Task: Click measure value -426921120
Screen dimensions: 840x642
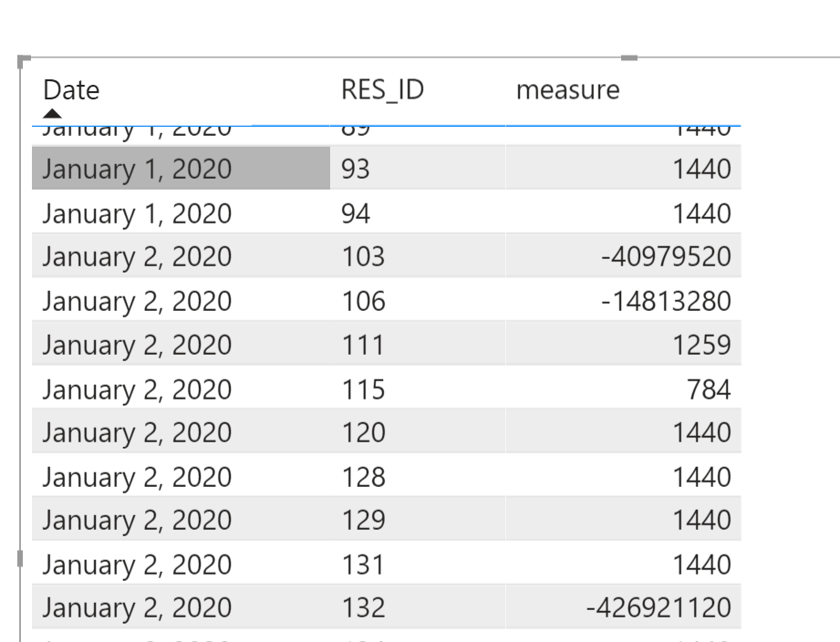Action: (659, 607)
